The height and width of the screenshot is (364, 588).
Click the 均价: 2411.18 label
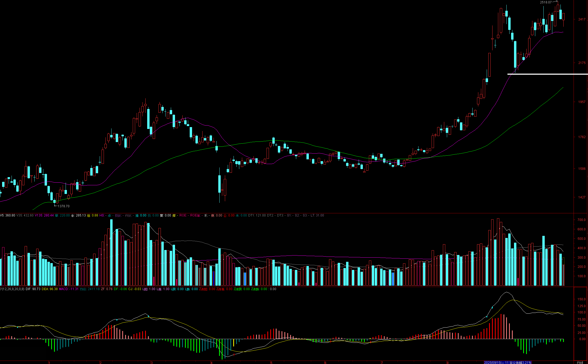(x=90, y=289)
